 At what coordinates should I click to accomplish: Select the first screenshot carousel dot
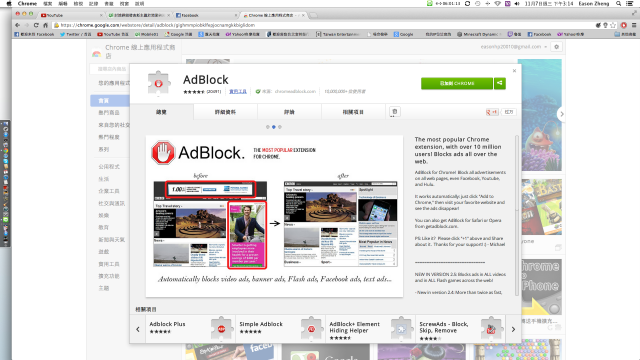coord(268,127)
